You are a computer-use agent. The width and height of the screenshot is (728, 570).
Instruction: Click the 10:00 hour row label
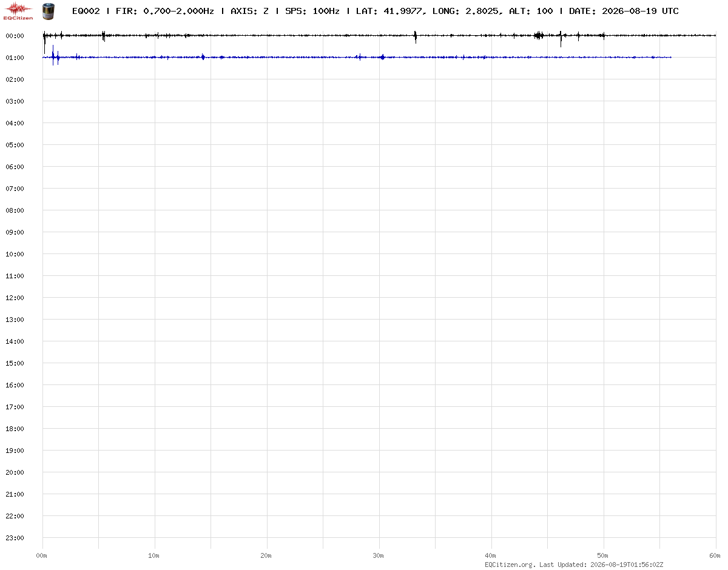coord(14,254)
